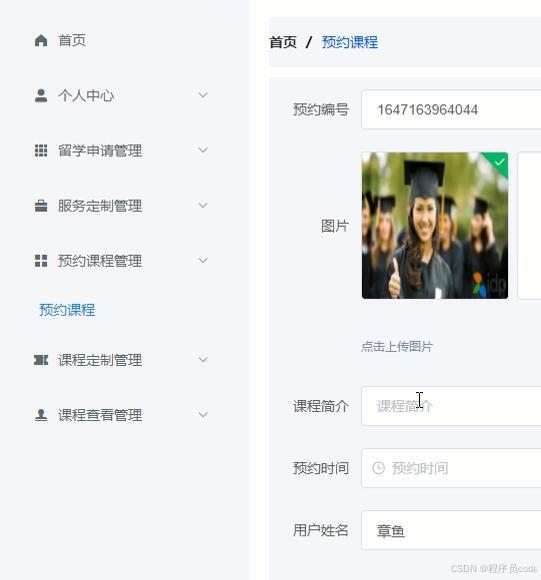
Task: Expand the 课程定制管理 chevron
Action: tap(203, 360)
